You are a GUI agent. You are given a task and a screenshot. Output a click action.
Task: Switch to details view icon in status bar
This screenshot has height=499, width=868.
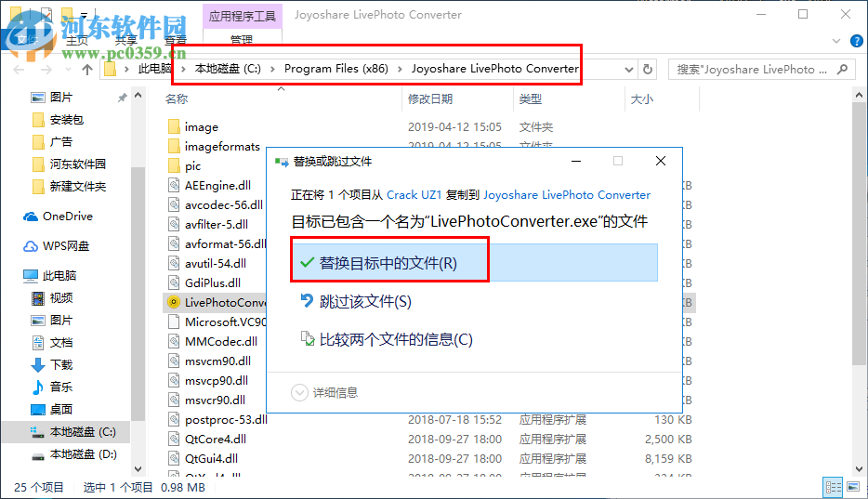click(833, 487)
